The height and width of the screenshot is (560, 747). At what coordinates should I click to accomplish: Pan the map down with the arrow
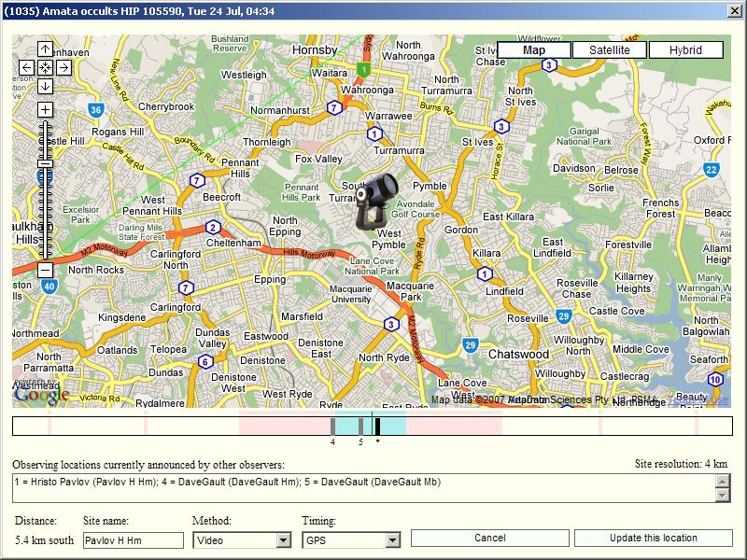(x=45, y=86)
